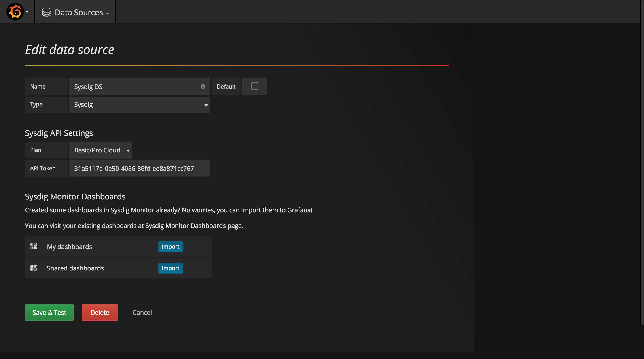Click the Save & Test button
Viewport: 644px width, 359px height.
point(49,312)
